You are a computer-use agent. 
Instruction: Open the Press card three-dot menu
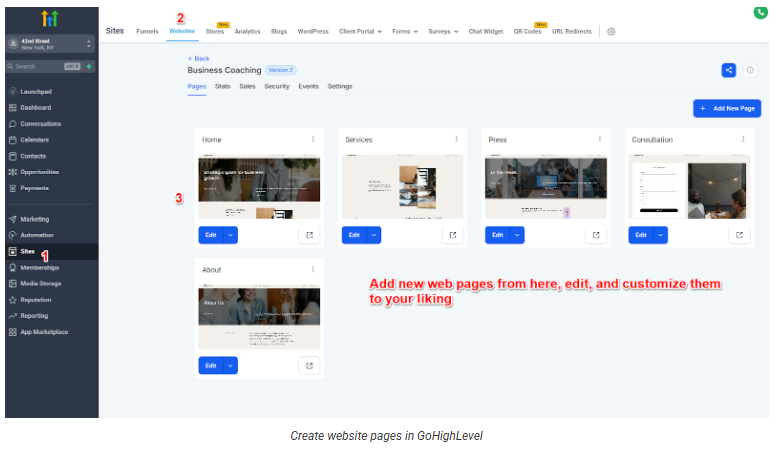point(600,139)
